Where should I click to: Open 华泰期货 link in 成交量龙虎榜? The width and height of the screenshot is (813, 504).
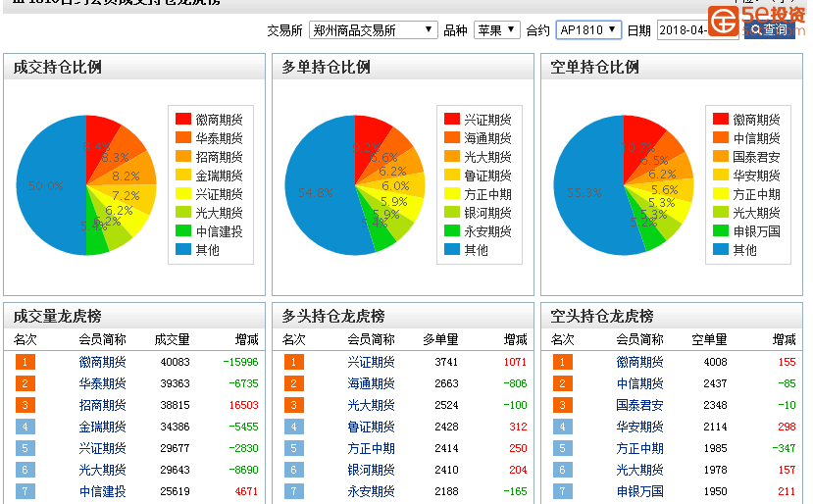(x=102, y=383)
